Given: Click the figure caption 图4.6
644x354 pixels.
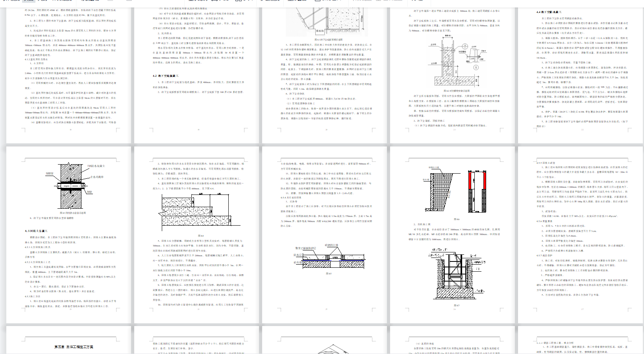Looking at the screenshot, I should coord(457,219).
